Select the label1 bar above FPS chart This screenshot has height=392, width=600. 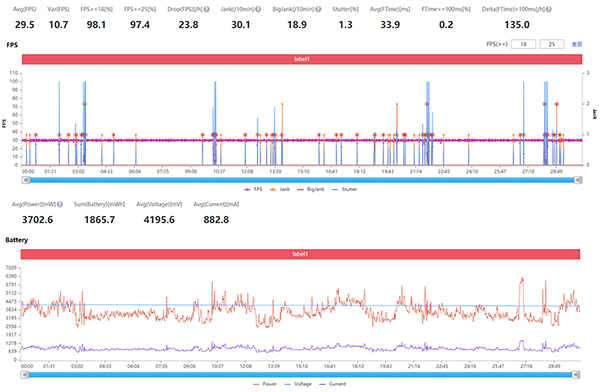[x=302, y=59]
